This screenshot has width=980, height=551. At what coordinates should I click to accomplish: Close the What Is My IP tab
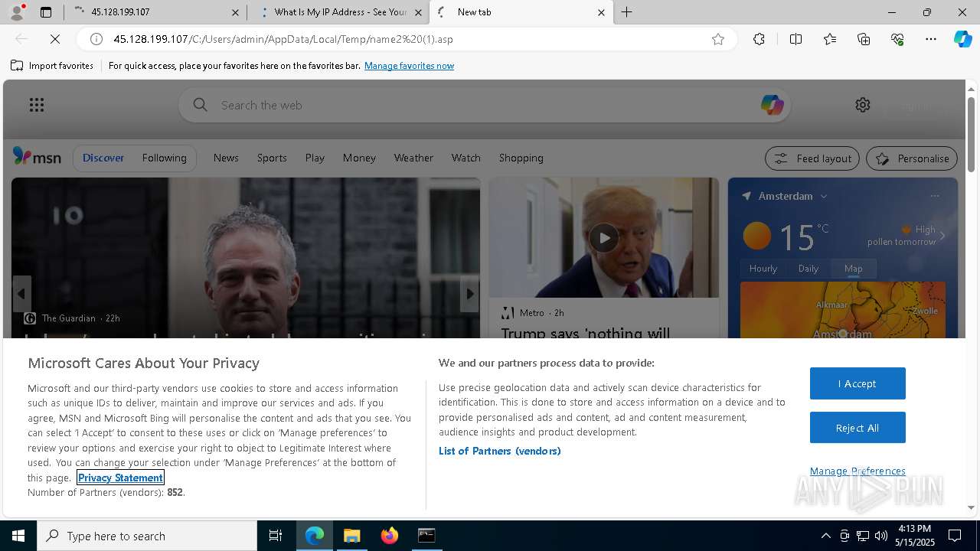[x=418, y=12]
